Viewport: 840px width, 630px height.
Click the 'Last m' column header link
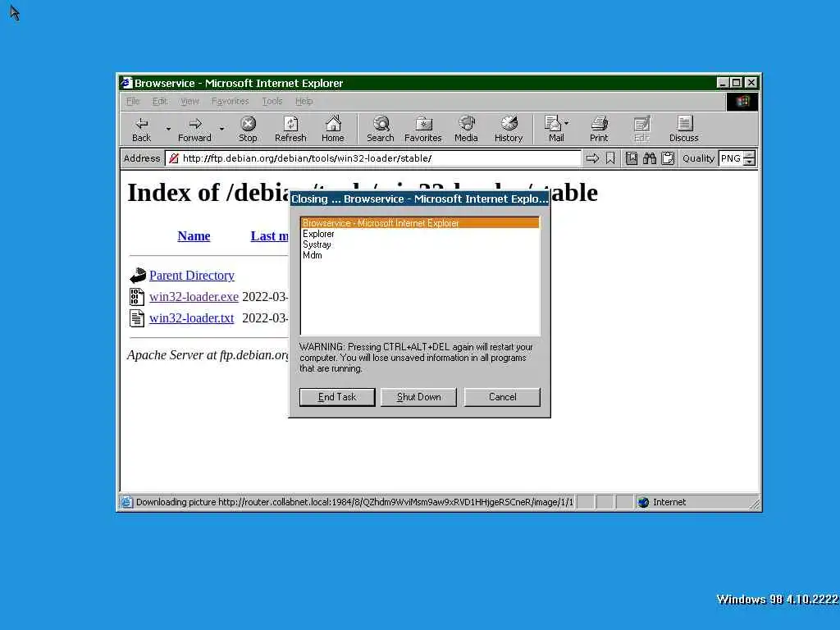tap(269, 236)
